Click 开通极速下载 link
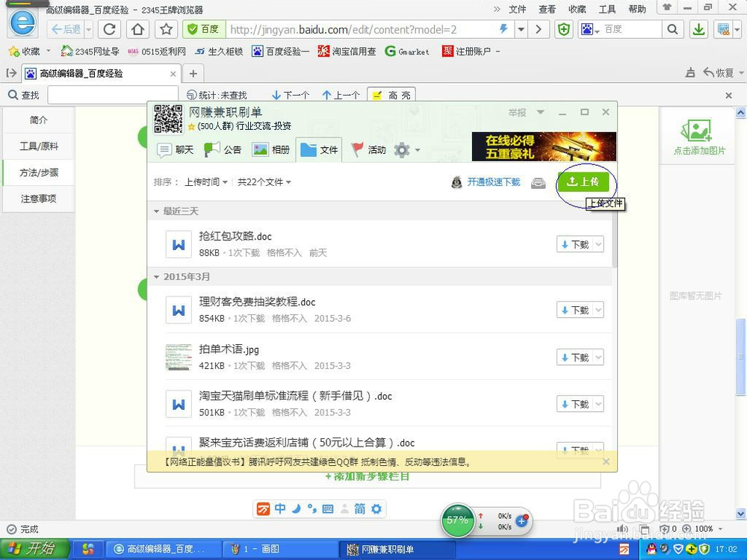Viewport: 747px width, 560px height. (x=494, y=182)
